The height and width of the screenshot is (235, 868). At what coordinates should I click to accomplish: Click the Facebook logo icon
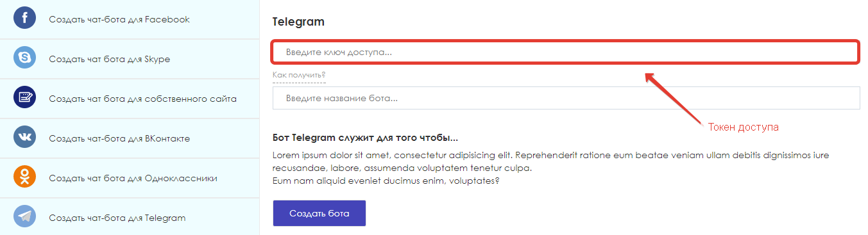pos(25,19)
